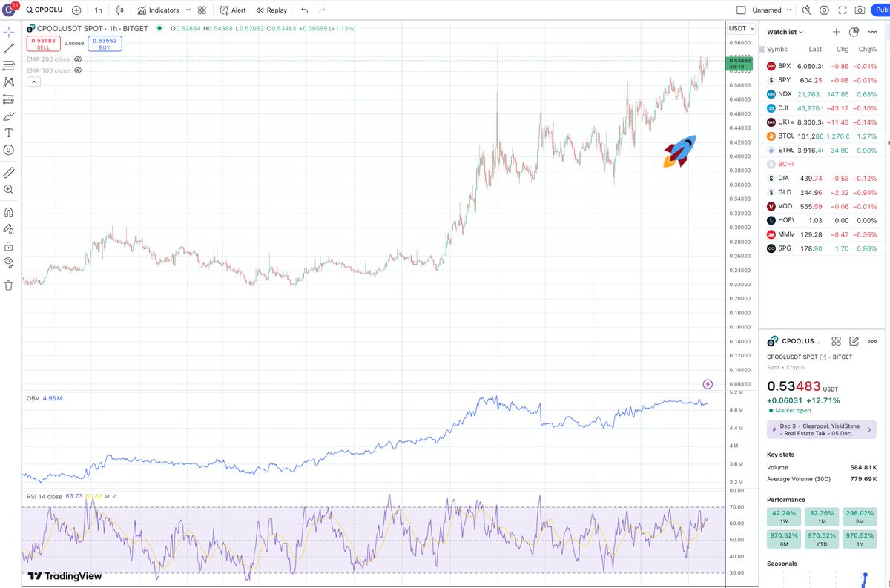Toggle the magnet snap mode

click(9, 212)
